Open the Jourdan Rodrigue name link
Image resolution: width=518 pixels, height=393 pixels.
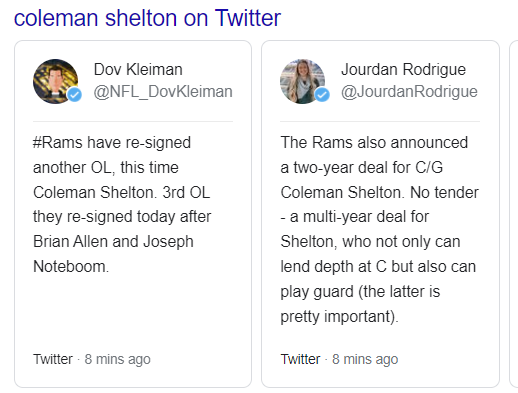403,70
